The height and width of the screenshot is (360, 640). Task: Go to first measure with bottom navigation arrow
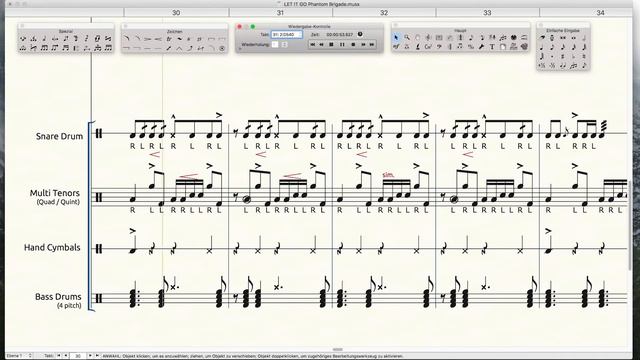coord(58,356)
